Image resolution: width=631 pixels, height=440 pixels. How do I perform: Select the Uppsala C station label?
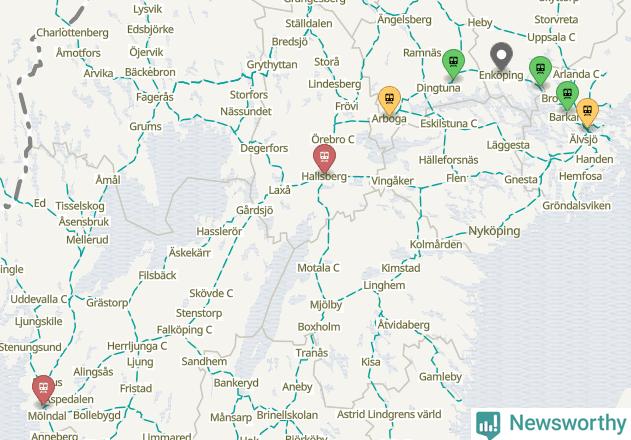click(x=551, y=37)
